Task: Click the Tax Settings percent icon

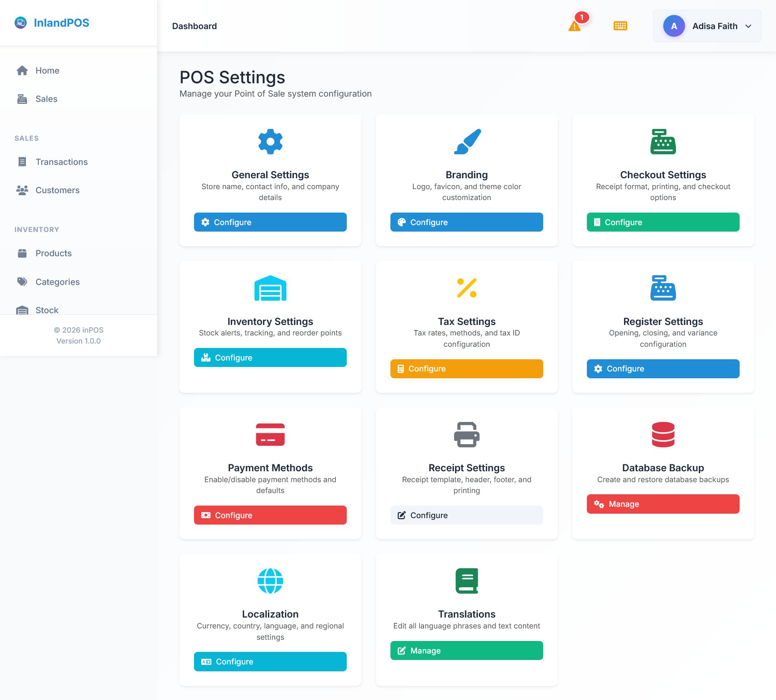Action: pyautogui.click(x=467, y=288)
